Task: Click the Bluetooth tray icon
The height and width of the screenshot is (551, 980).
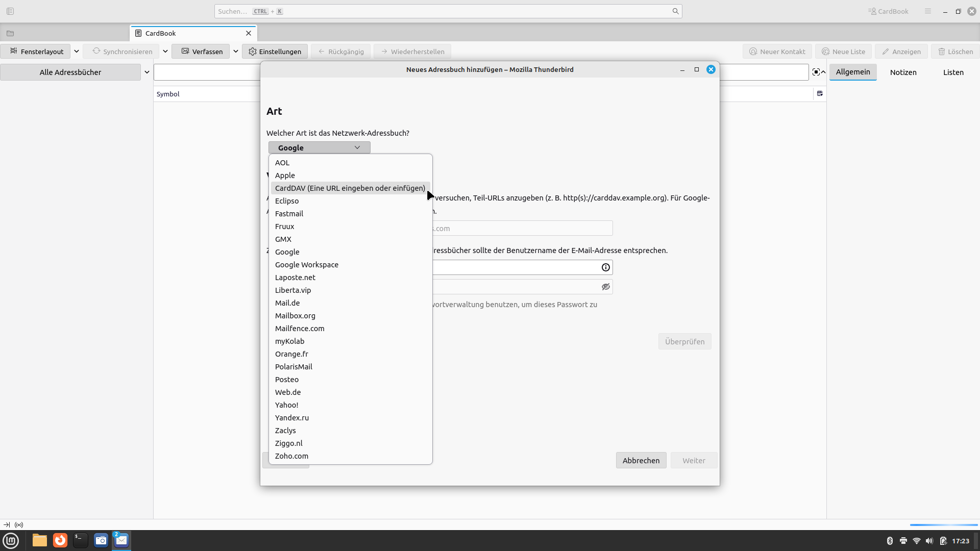Action: (x=890, y=541)
